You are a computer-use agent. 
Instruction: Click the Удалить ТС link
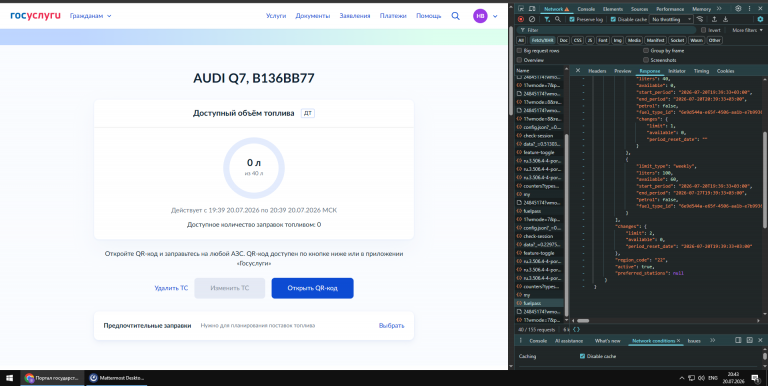pos(171,288)
